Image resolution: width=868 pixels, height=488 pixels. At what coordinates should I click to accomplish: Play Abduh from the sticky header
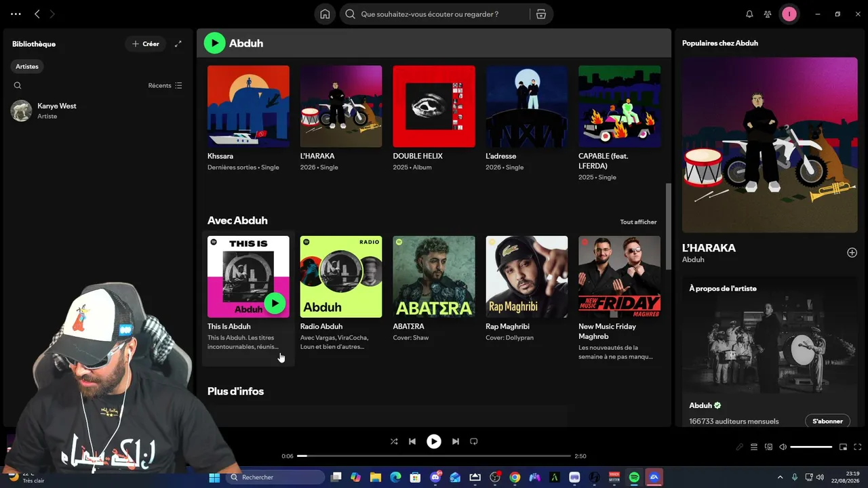click(214, 43)
